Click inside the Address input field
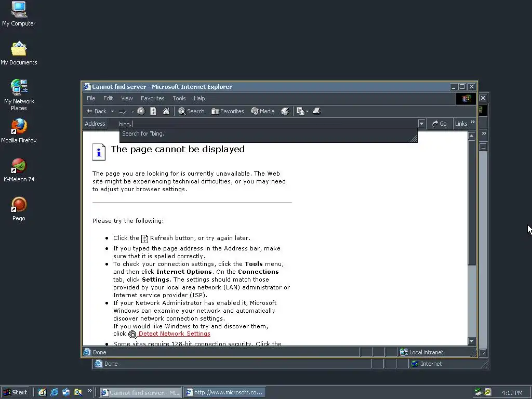This screenshot has height=399, width=532. tap(263, 124)
